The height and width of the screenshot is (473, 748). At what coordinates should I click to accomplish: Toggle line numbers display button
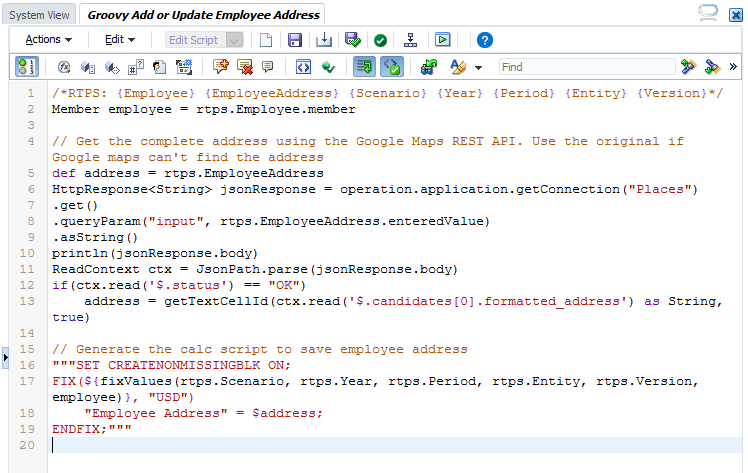coord(25,67)
